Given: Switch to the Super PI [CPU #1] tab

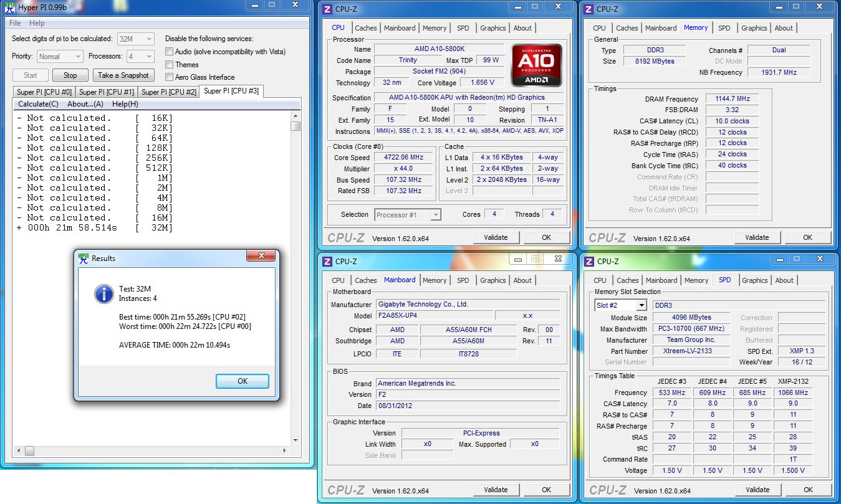Looking at the screenshot, I should coord(107,92).
